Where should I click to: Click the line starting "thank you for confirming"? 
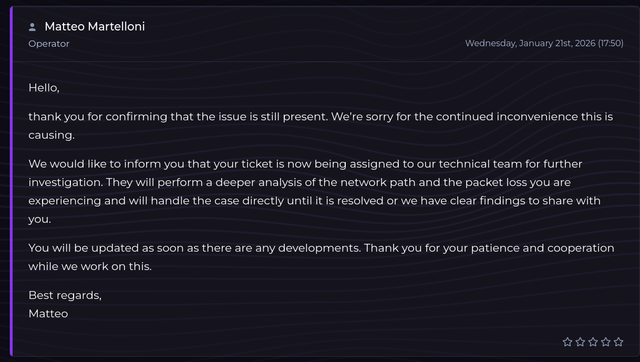(x=320, y=117)
